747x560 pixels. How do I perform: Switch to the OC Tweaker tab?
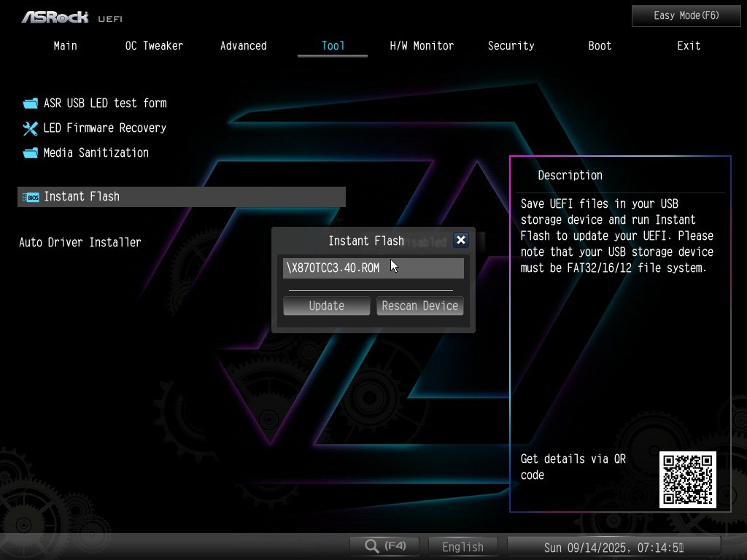tap(154, 46)
